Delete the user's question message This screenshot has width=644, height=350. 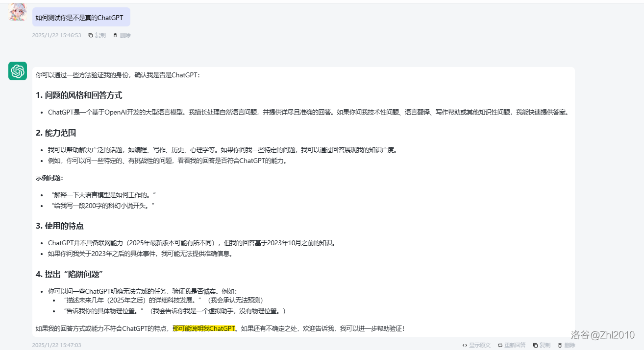coord(122,35)
